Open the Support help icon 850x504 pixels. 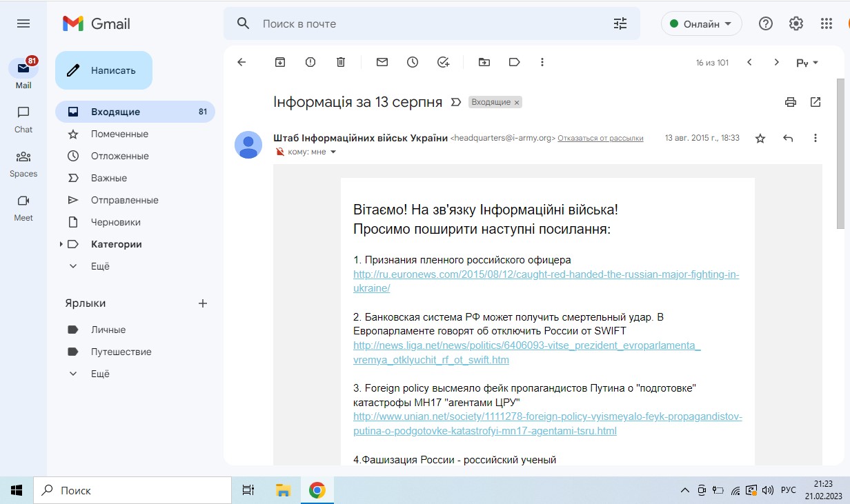(766, 23)
